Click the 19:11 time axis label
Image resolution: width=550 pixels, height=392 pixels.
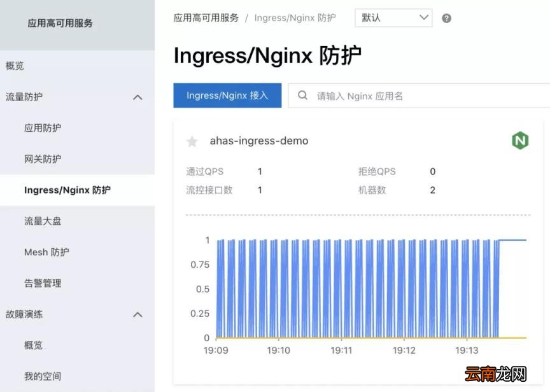point(341,350)
